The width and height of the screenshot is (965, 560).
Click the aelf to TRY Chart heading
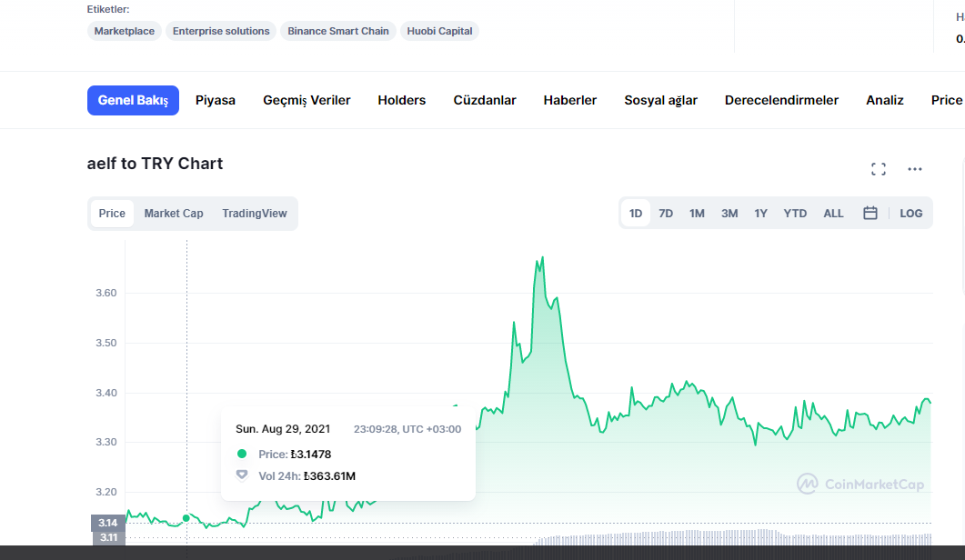[x=156, y=164]
